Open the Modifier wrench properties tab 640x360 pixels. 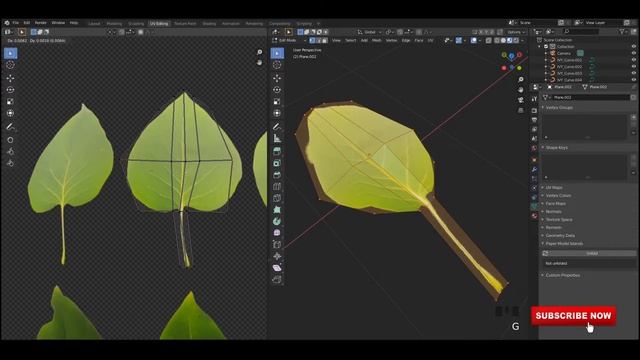pyautogui.click(x=534, y=169)
